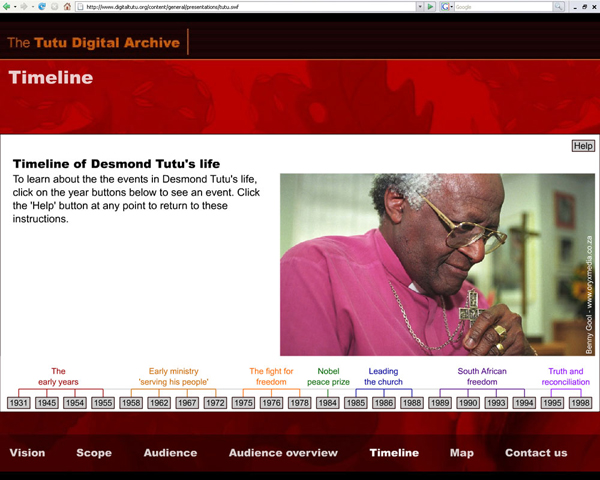Open the Vision tab in bottom navigation
Viewport: 600px width, 480px height.
[27, 453]
